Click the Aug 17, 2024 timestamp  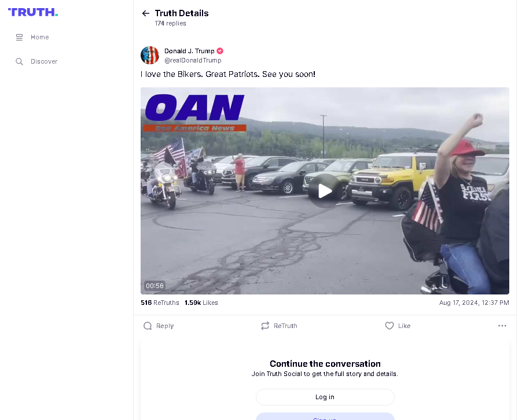point(474,303)
